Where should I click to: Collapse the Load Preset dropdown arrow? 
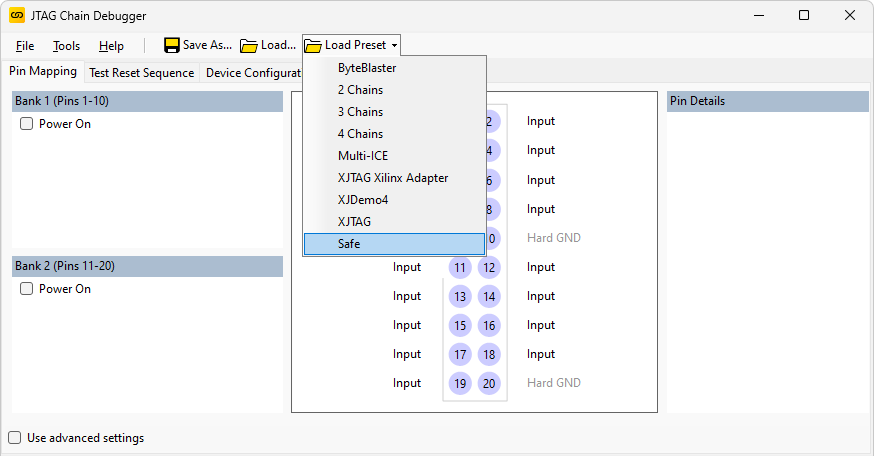tap(395, 46)
